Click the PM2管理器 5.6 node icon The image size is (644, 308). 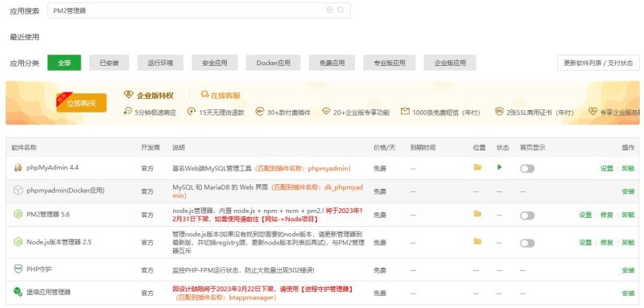(x=18, y=214)
